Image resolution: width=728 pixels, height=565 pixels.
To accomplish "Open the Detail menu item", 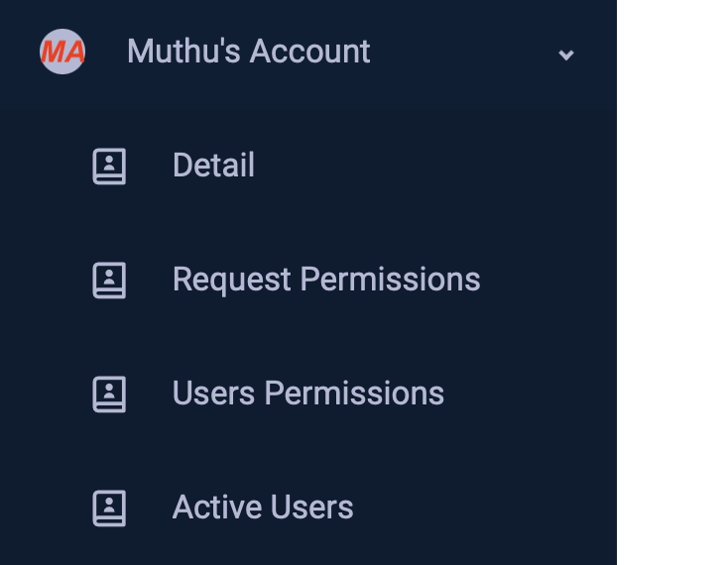I will [213, 166].
